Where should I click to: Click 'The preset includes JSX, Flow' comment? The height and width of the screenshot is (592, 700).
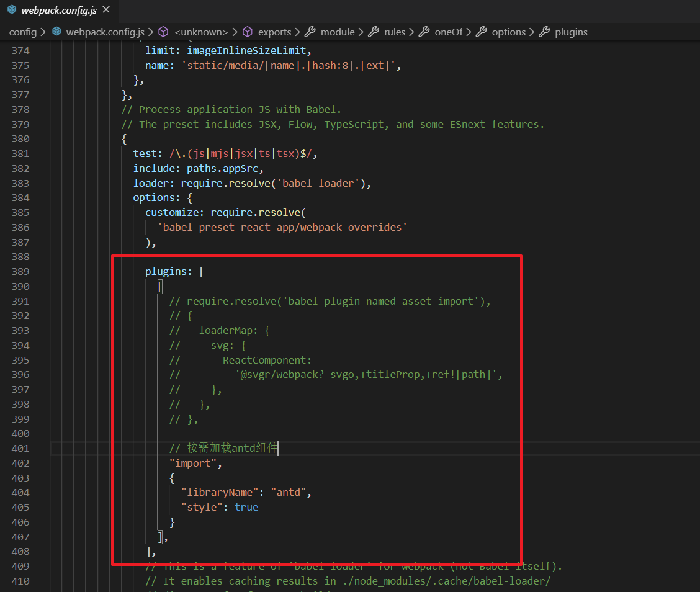(x=333, y=124)
